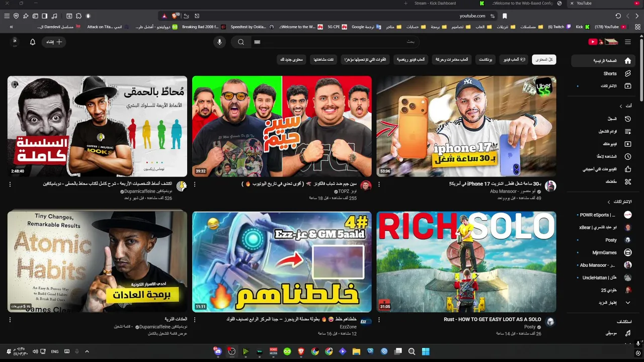
Task: Open Speedtest by Ookla bookmark
Action: click(x=249, y=27)
